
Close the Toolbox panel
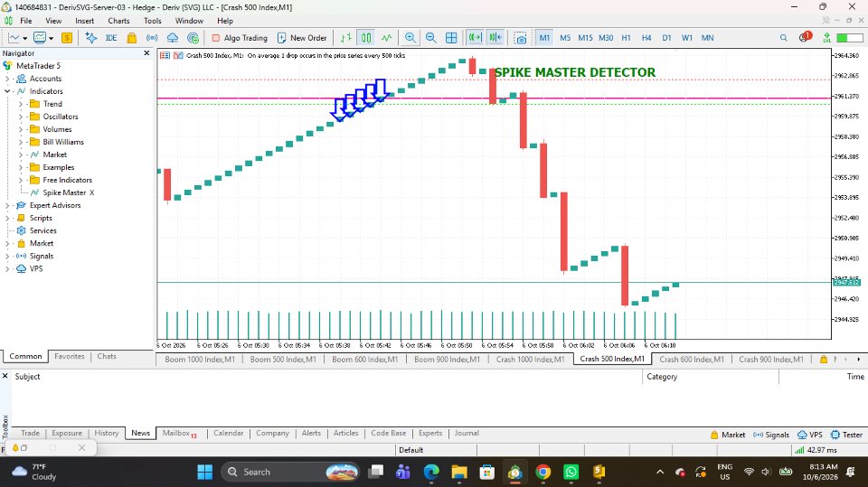[5, 376]
